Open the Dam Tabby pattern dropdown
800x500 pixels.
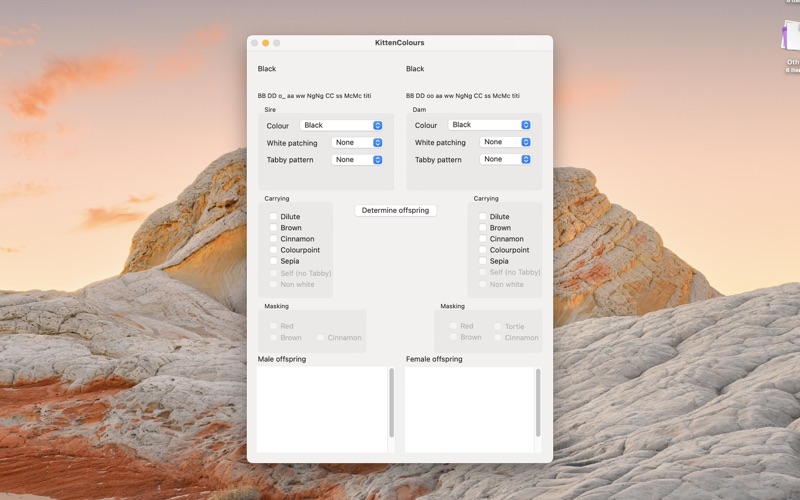coord(505,159)
